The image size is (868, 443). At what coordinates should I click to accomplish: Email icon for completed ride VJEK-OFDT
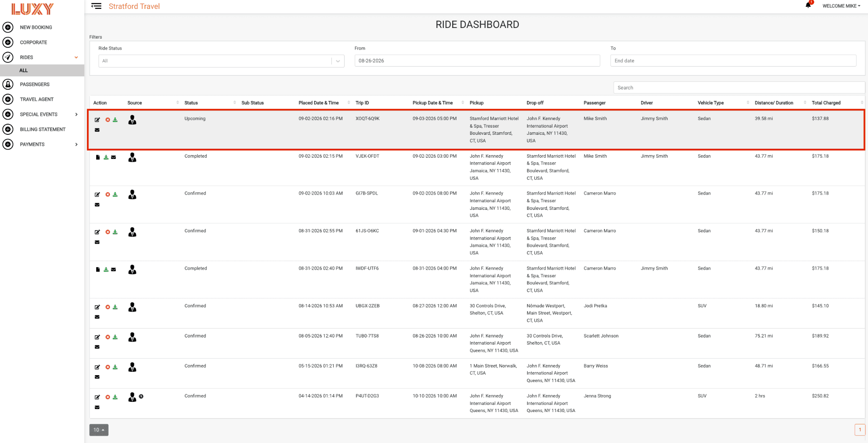[x=114, y=157]
